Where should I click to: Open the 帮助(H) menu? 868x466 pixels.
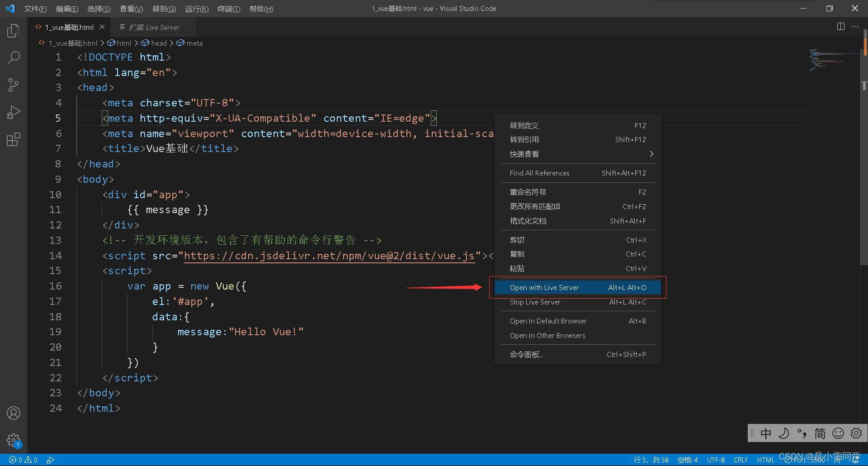point(261,9)
